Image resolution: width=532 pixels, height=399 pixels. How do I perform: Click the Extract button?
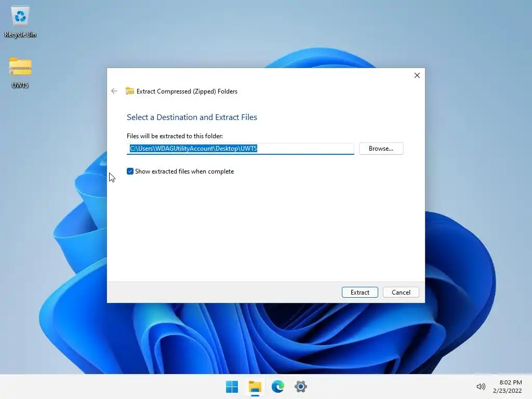(360, 292)
